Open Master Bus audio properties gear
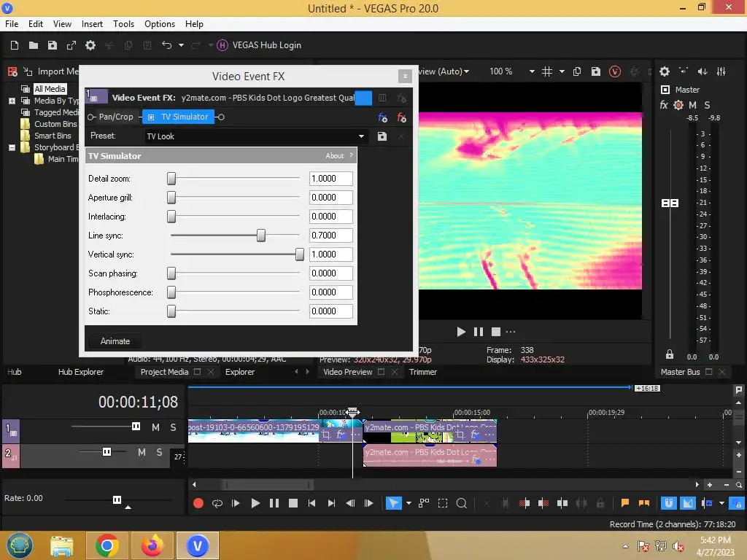747x560 pixels. coord(665,71)
